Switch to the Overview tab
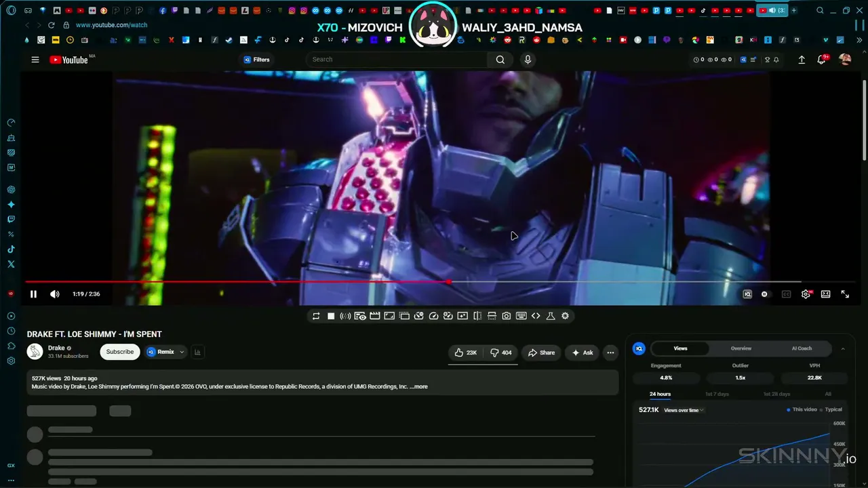Image resolution: width=868 pixels, height=488 pixels. (x=741, y=348)
